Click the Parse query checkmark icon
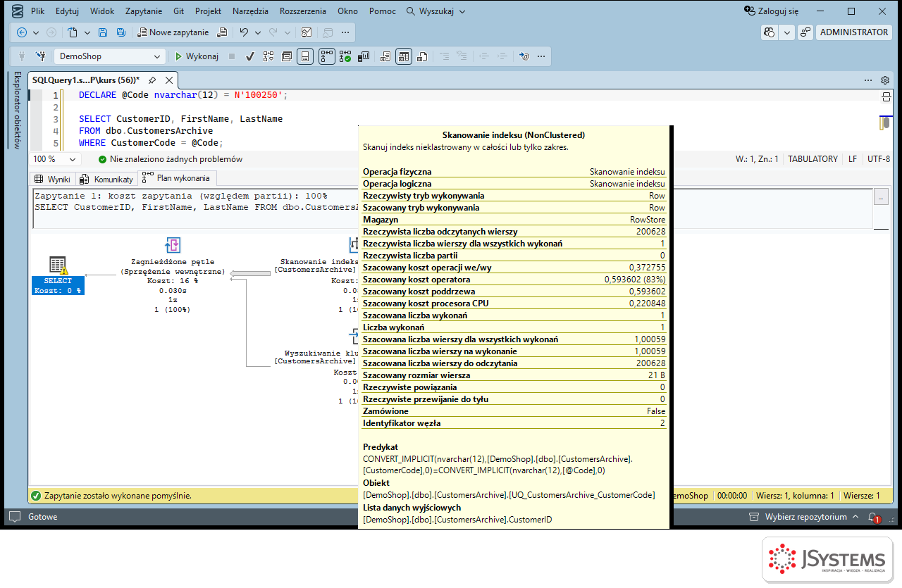 [249, 56]
